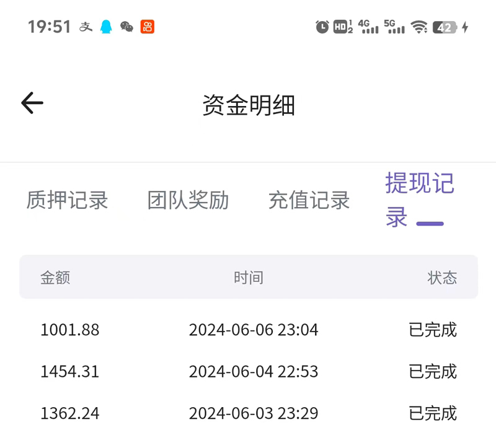Tap the alarm clock status icon
The width and height of the screenshot is (496, 448).
[322, 27]
